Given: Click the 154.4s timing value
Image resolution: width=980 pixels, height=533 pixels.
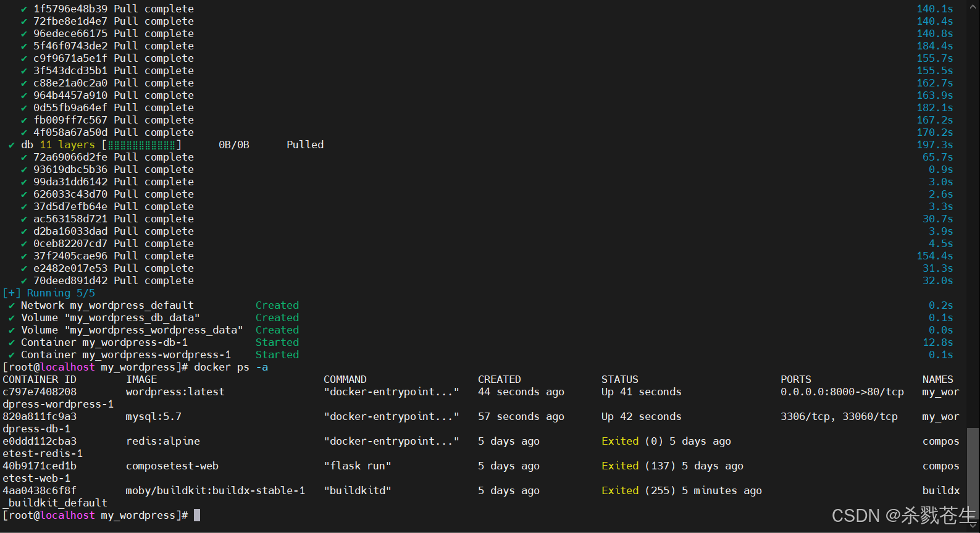Looking at the screenshot, I should tap(935, 256).
